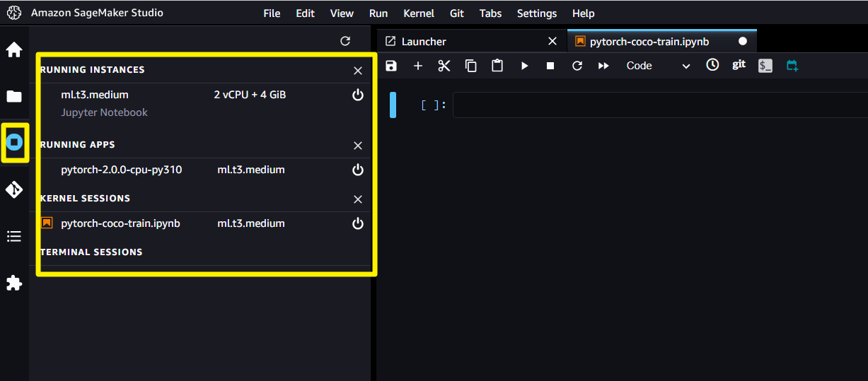This screenshot has width=868, height=381.
Task: Shut down pytorch-coco-train.ipynb kernel session
Action: tap(358, 223)
